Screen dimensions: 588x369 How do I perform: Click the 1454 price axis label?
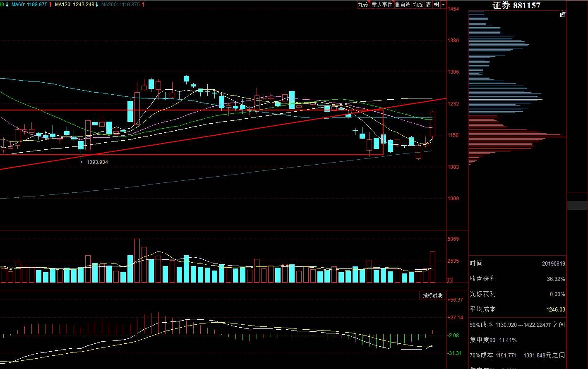pos(453,9)
